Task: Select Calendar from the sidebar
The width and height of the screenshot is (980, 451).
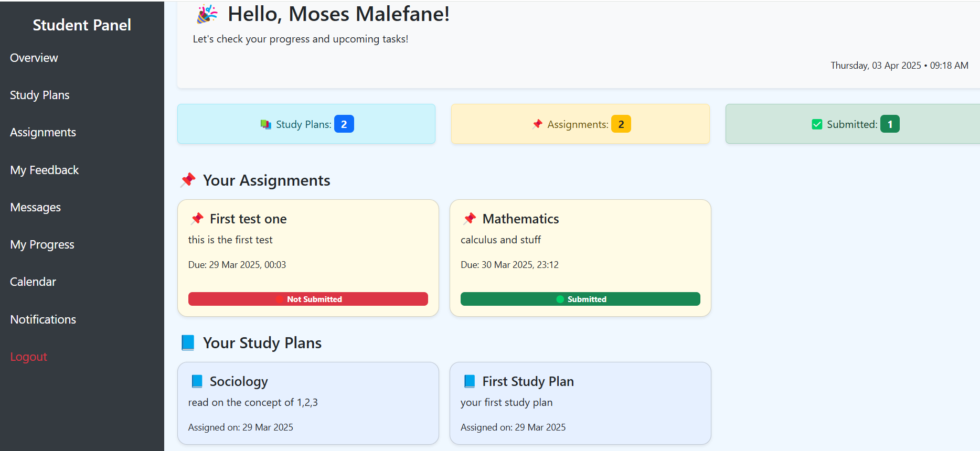Action: pyautogui.click(x=33, y=282)
